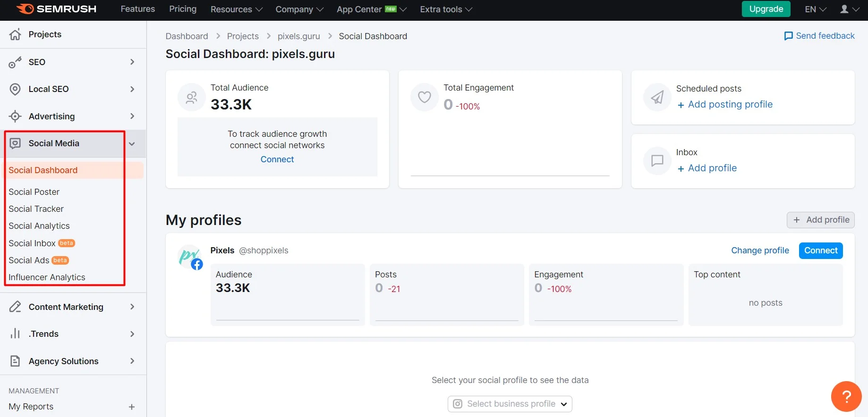Image resolution: width=868 pixels, height=417 pixels.
Task: Click the Social Media chat icon
Action: 15,143
